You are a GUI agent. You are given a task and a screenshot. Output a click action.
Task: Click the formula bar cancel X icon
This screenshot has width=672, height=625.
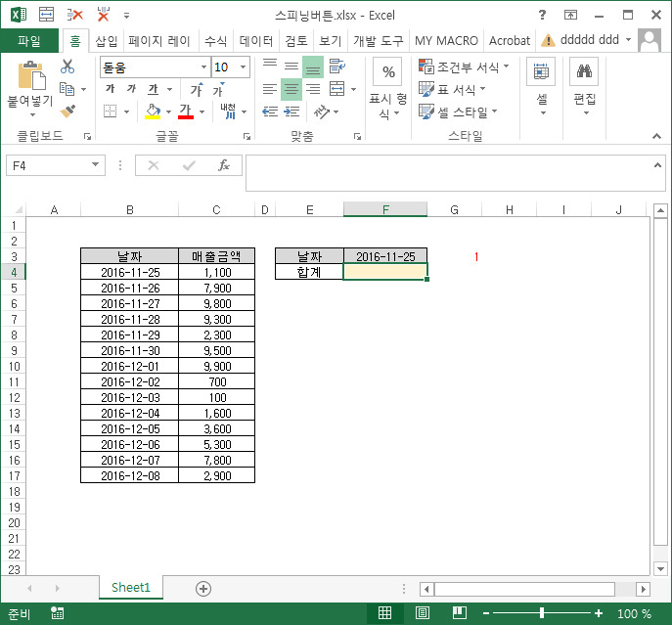[154, 165]
